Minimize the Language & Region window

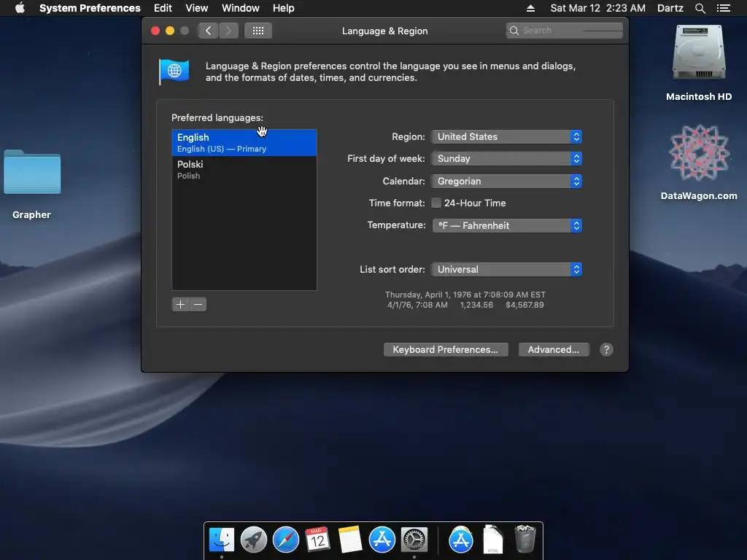tap(169, 31)
